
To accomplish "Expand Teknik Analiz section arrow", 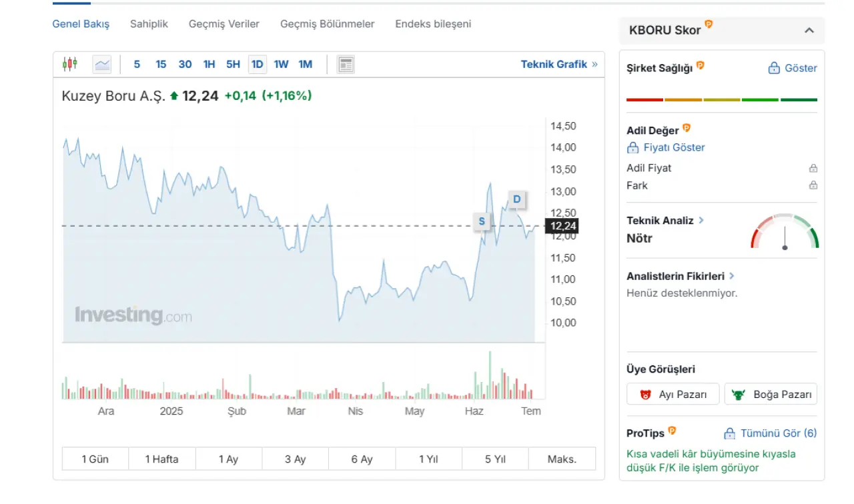I will click(x=701, y=220).
